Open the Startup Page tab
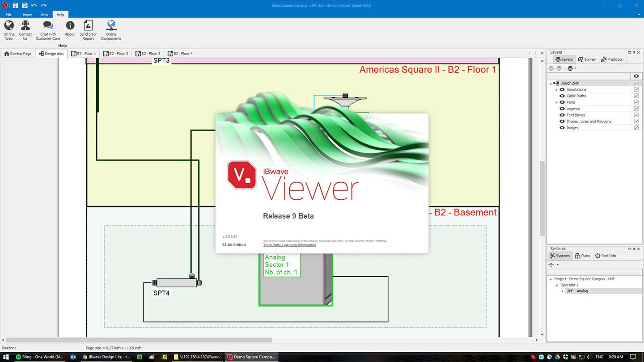The height and width of the screenshot is (362, 644). click(x=18, y=54)
